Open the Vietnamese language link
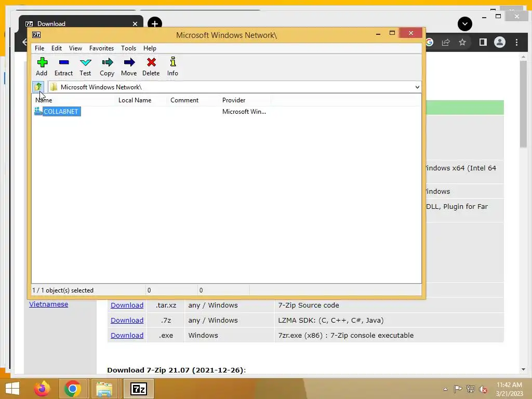 pyautogui.click(x=48, y=304)
